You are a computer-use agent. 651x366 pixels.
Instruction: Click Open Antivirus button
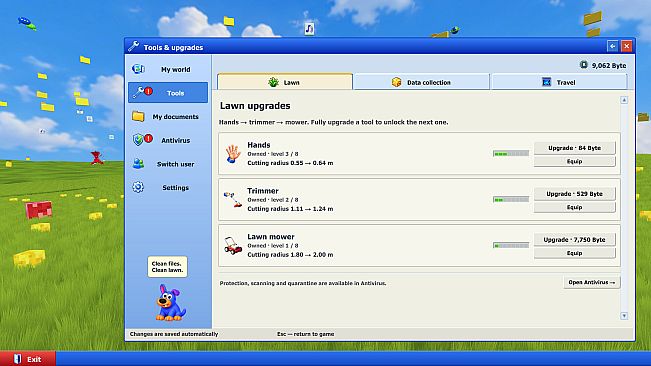[592, 282]
